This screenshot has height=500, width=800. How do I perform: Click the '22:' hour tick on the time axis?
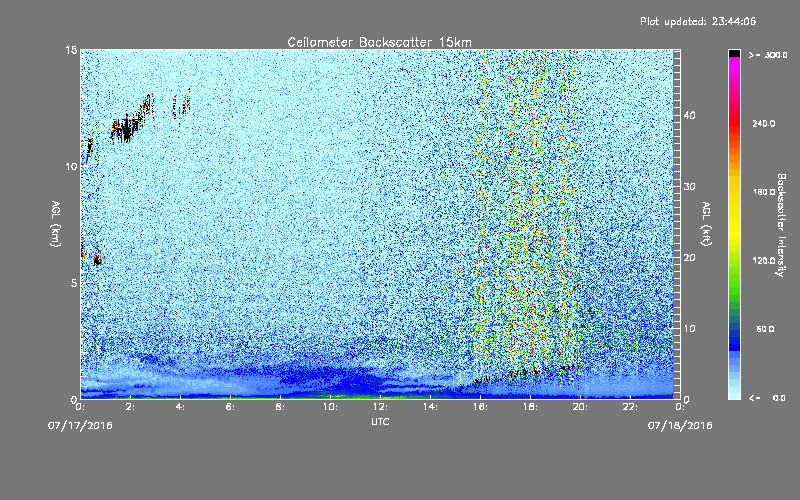click(631, 407)
